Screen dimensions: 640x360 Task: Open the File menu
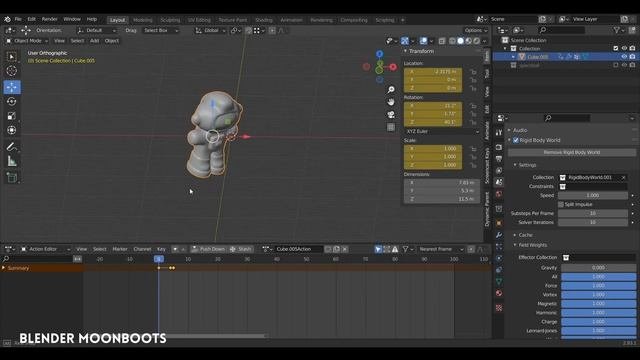tap(18, 19)
